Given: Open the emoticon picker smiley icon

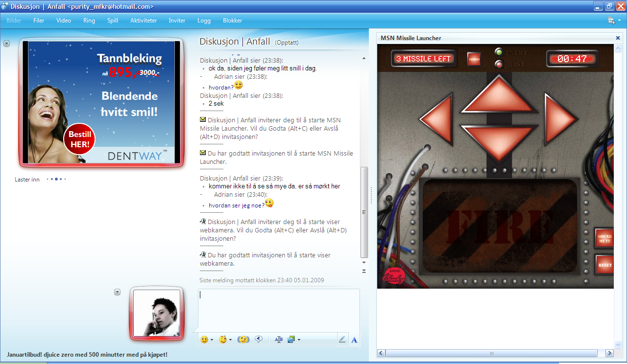Looking at the screenshot, I should point(204,340).
